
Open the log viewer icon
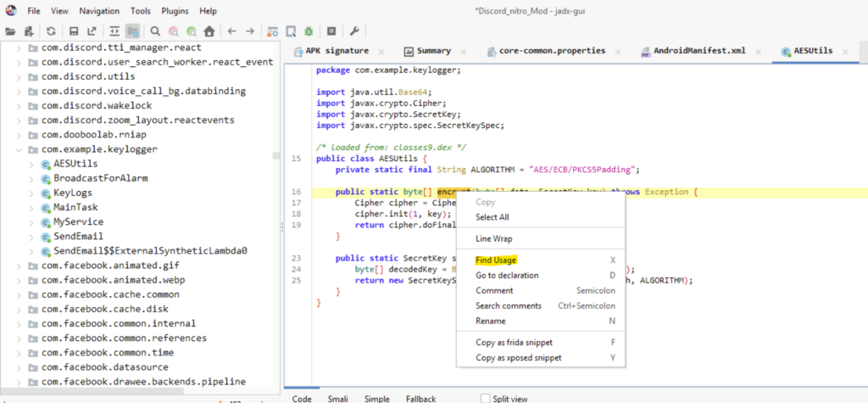pyautogui.click(x=331, y=31)
